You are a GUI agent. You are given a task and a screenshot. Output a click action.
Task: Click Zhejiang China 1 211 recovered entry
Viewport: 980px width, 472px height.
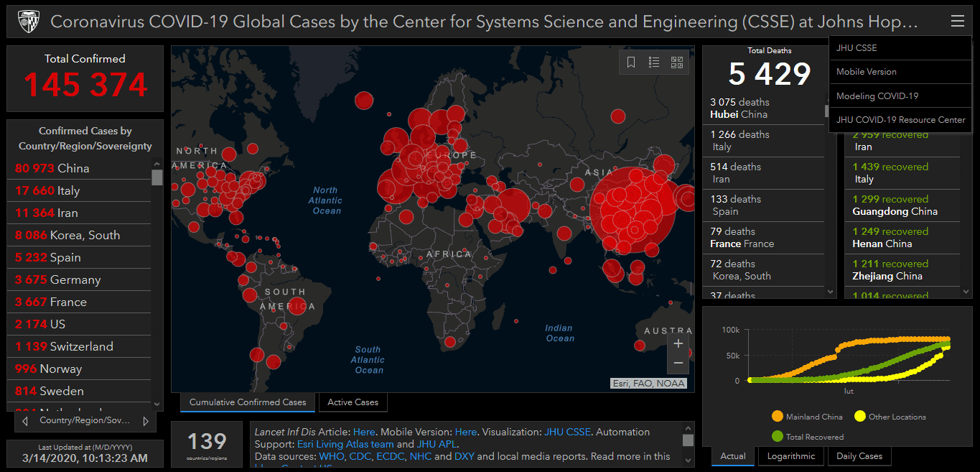[x=902, y=270]
